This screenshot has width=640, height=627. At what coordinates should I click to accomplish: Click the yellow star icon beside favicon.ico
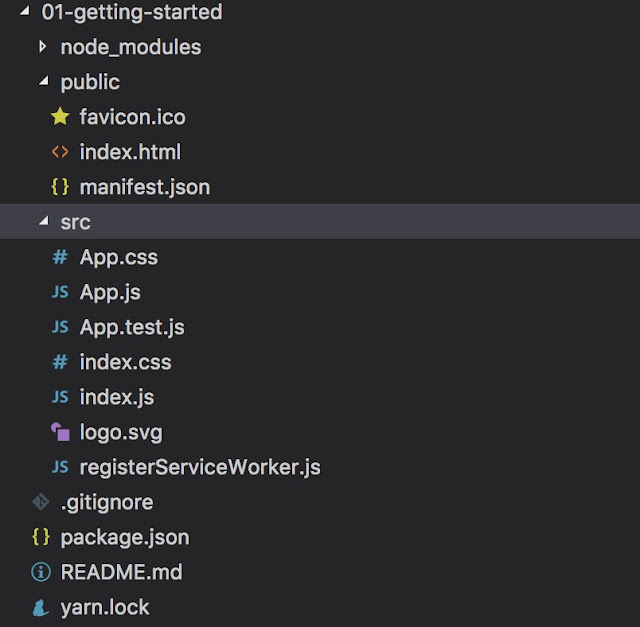(60, 117)
